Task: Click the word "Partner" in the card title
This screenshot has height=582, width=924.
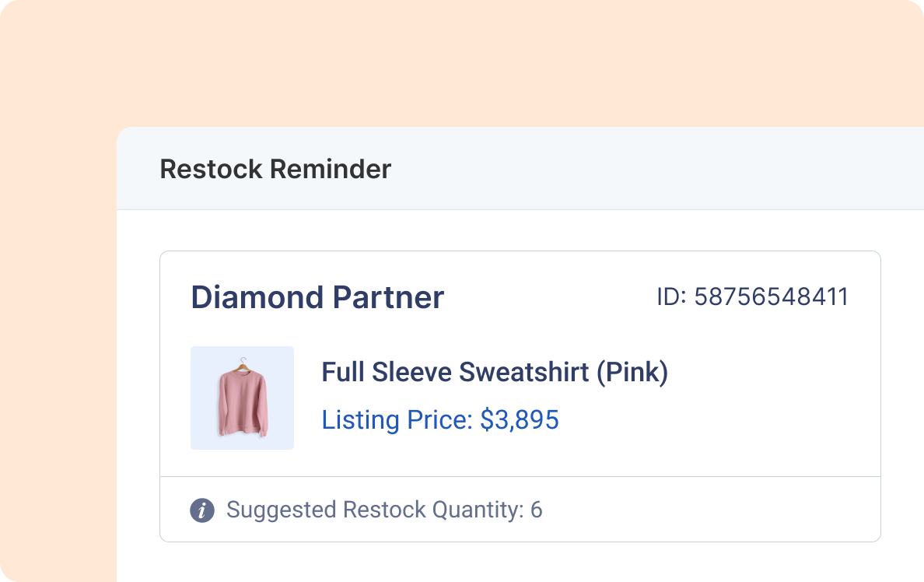Action: [388, 297]
